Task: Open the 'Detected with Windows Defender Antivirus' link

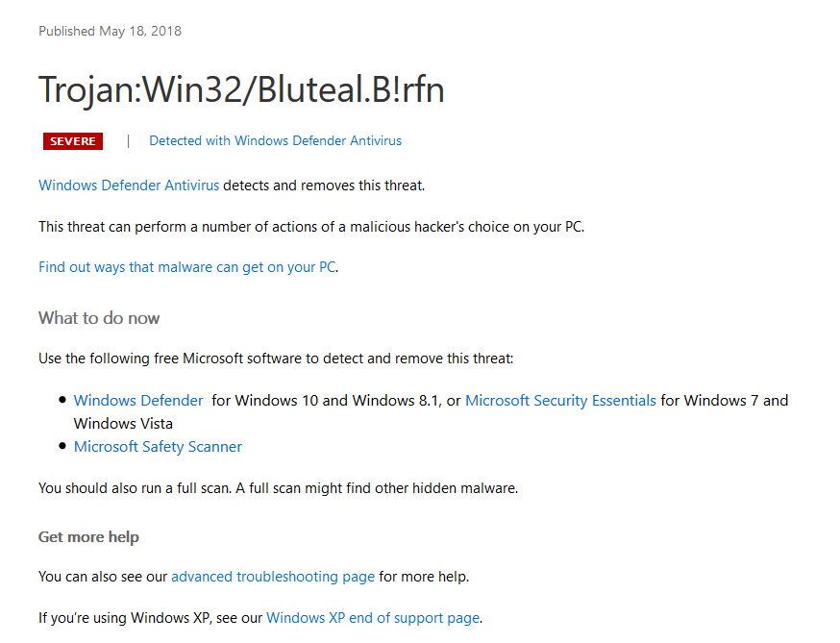Action: point(275,141)
